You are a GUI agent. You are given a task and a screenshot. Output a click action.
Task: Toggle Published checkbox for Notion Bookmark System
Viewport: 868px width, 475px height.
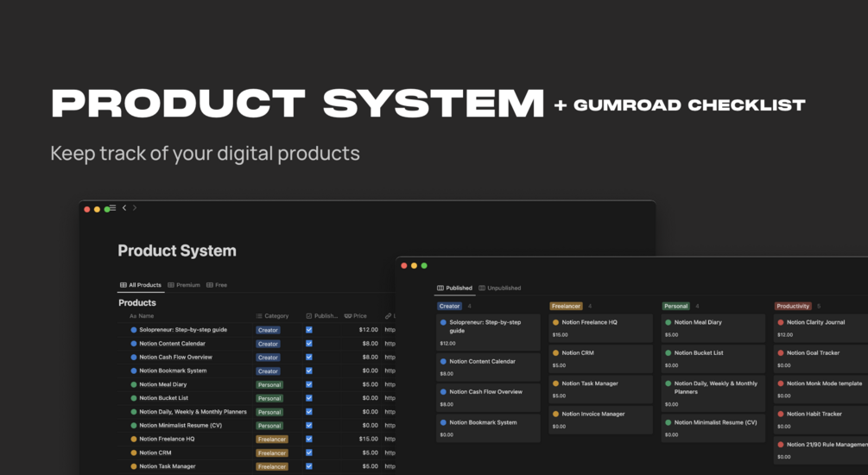coord(309,370)
